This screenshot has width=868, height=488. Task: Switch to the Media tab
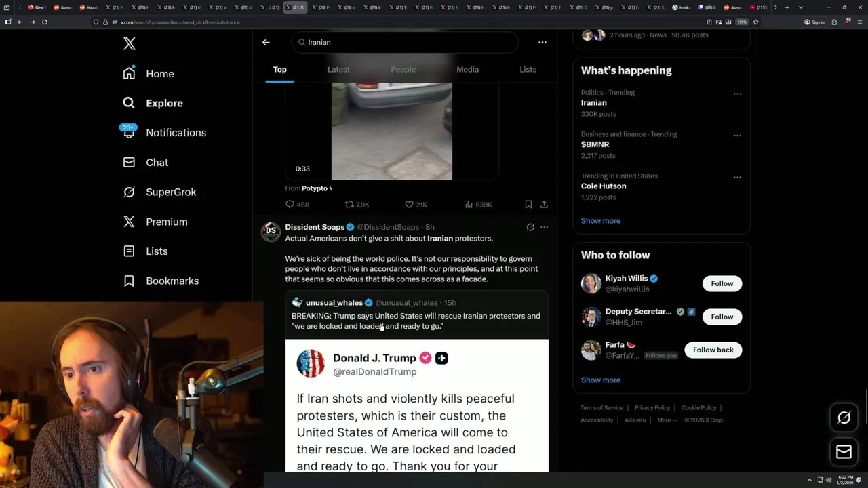click(467, 70)
